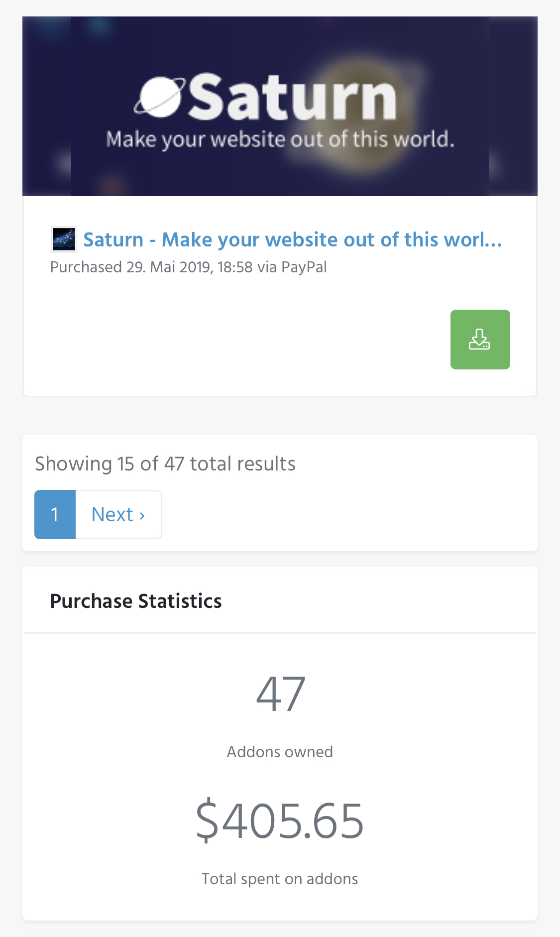The image size is (560, 937).
Task: Click the Purchase Statistics heading
Action: tap(136, 601)
